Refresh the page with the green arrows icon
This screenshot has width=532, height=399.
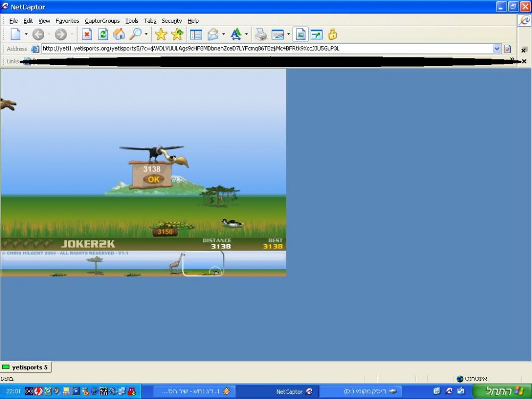point(103,34)
